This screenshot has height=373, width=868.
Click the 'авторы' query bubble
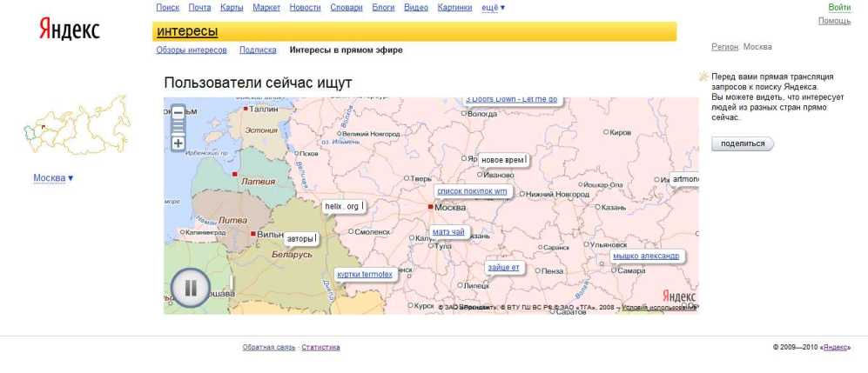pos(301,239)
